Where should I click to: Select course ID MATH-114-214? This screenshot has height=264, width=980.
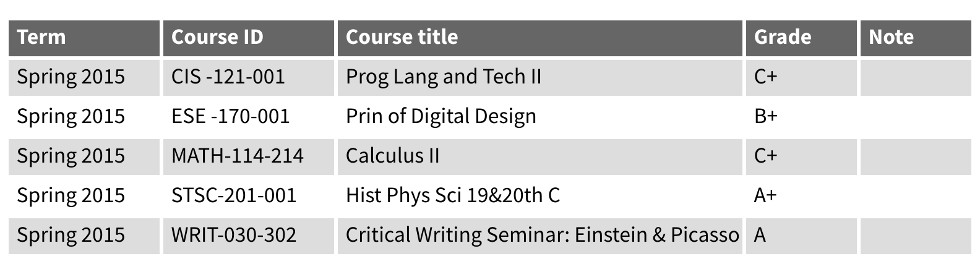click(237, 156)
